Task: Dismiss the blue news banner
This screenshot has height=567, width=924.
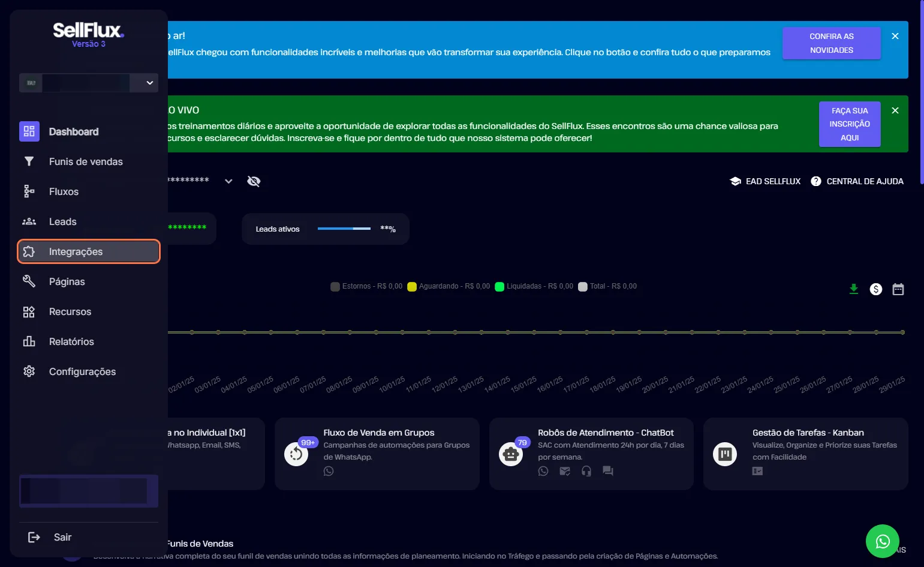Action: pyautogui.click(x=895, y=36)
